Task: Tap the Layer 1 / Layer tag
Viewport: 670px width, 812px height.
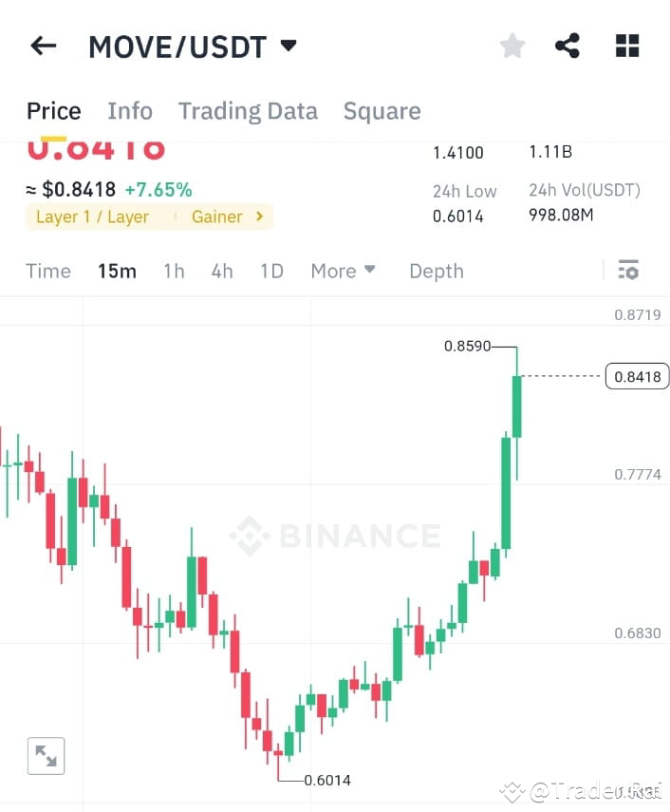Action: (92, 217)
